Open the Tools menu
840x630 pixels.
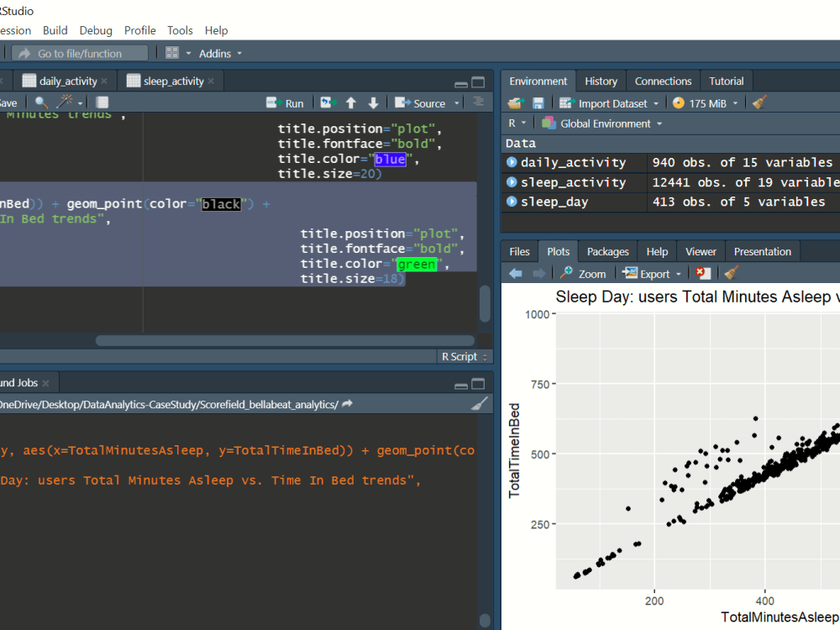click(x=180, y=30)
